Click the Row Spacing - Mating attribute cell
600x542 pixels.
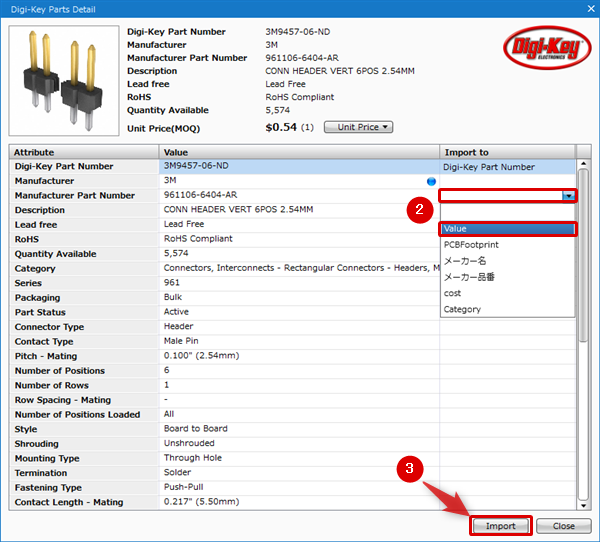(x=84, y=400)
